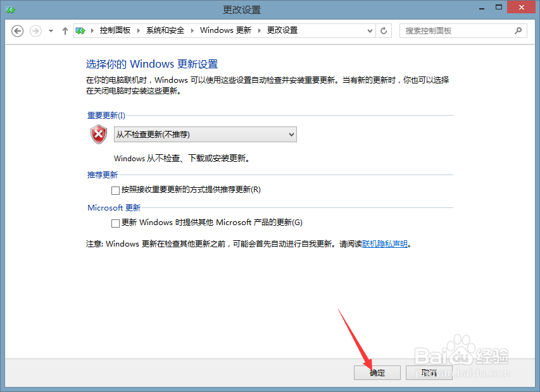Minimize the 更改设置 window
Image resolution: width=540 pixels, height=392 pixels.
point(482,8)
